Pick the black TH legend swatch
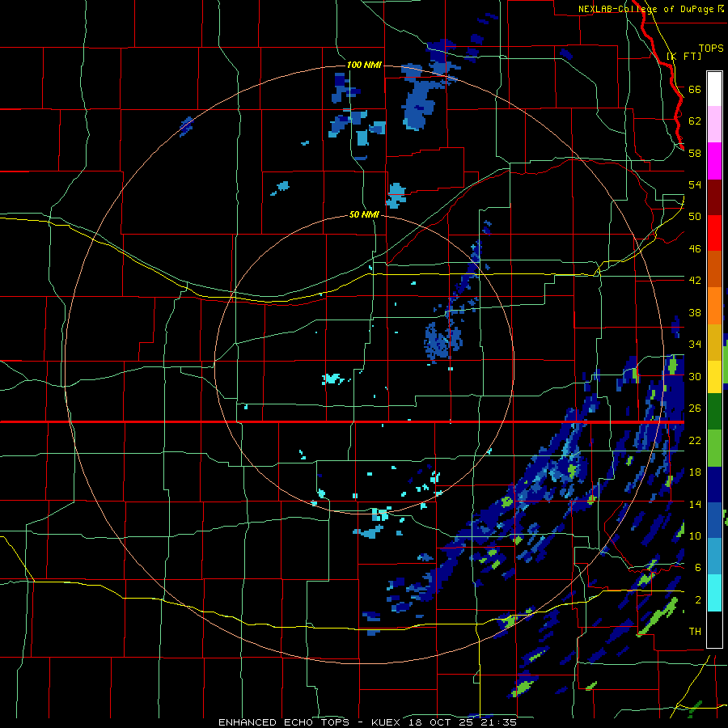This screenshot has width=728, height=728. pyautogui.click(x=714, y=629)
